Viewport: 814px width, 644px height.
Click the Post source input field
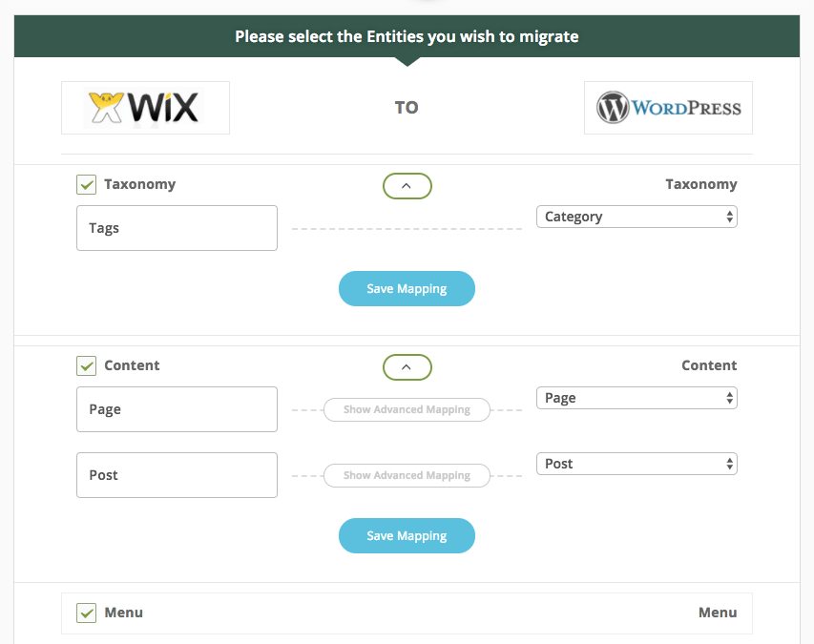[177, 474]
